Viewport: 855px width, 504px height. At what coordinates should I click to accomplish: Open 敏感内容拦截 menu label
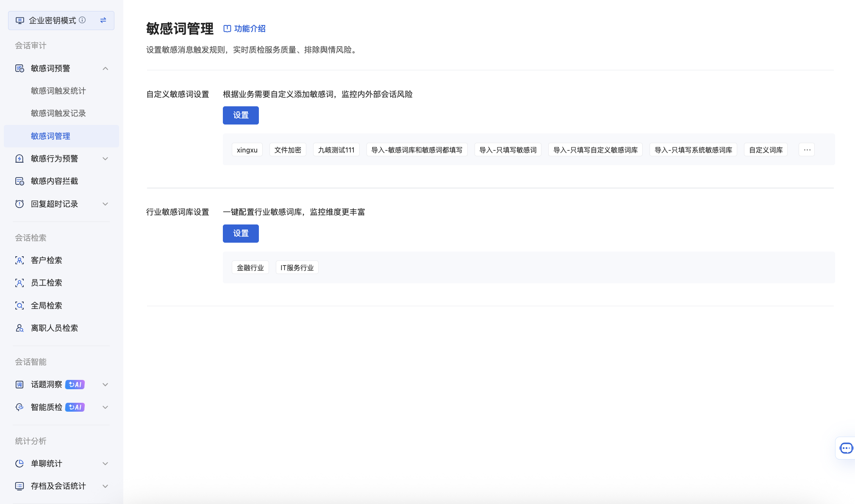click(x=55, y=181)
